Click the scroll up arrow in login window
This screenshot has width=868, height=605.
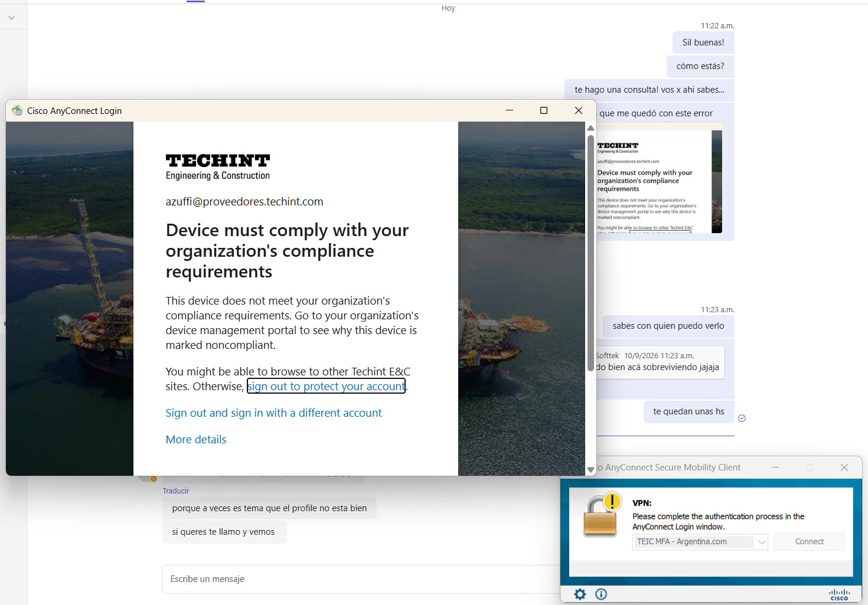[590, 128]
